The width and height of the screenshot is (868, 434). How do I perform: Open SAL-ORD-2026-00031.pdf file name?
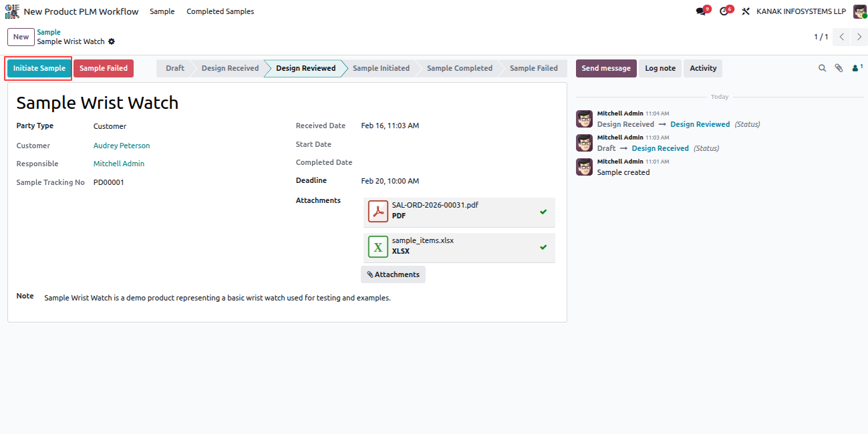pyautogui.click(x=435, y=205)
